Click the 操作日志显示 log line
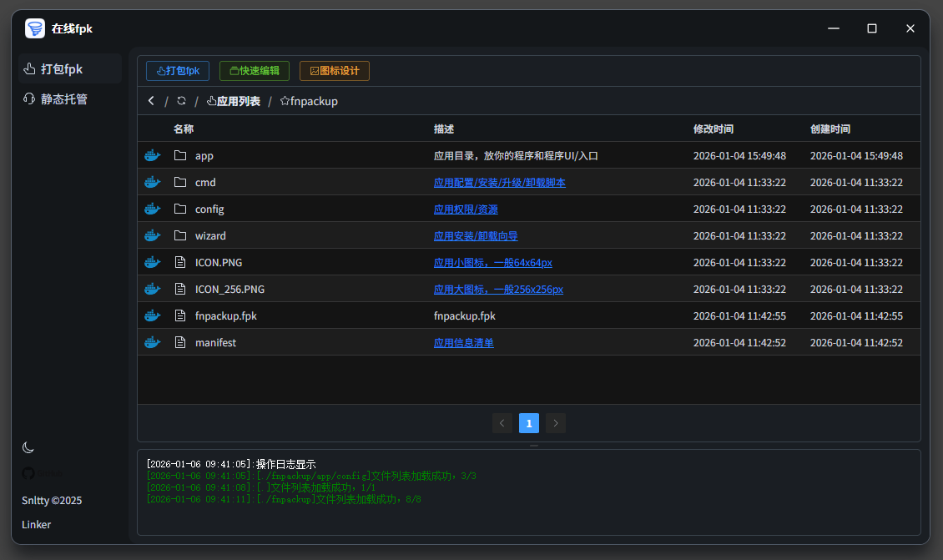The height and width of the screenshot is (560, 943). click(231, 464)
